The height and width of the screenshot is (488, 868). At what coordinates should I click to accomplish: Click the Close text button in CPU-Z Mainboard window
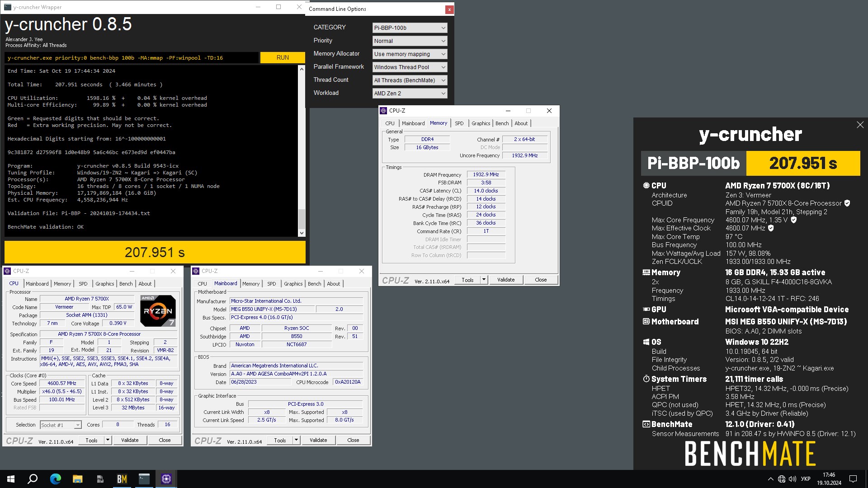[x=353, y=440]
